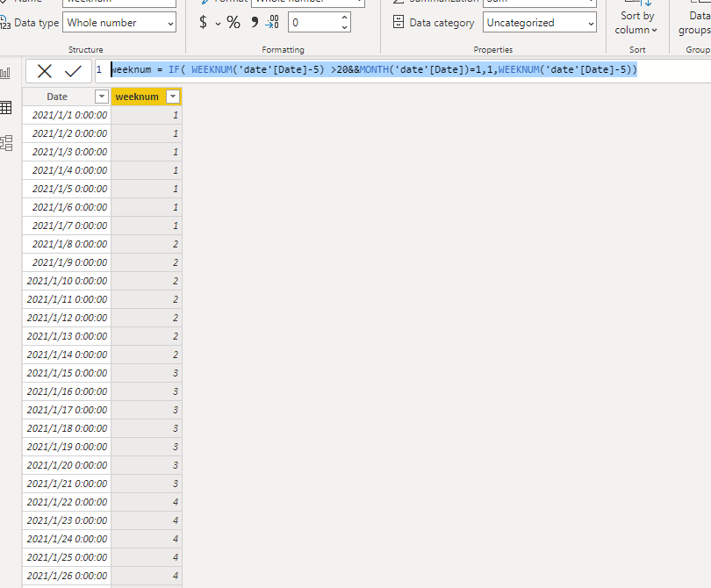Screen dimensions: 711x588
Task: Apply currency format with the dollar icon
Action: (203, 22)
